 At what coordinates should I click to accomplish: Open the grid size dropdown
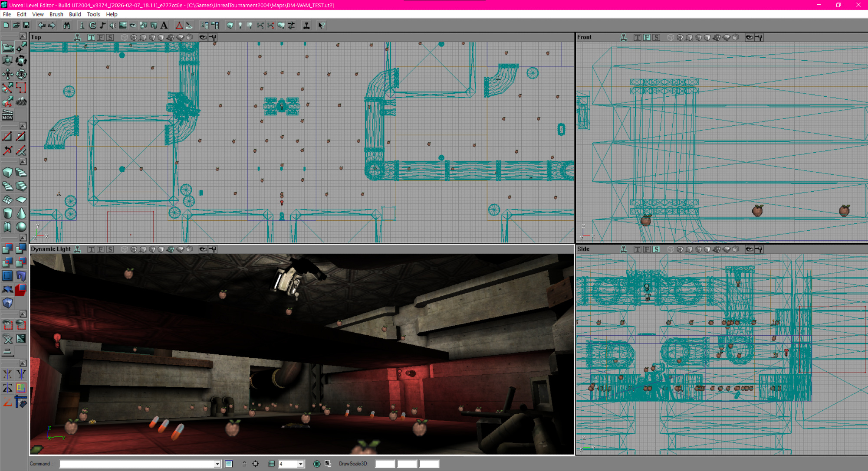click(x=300, y=464)
